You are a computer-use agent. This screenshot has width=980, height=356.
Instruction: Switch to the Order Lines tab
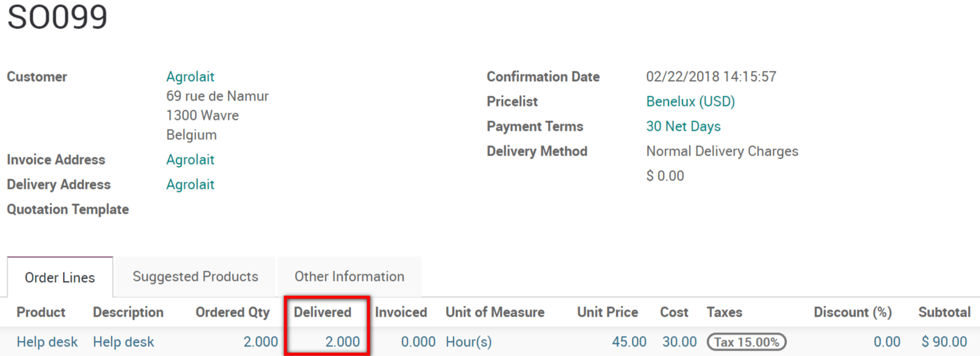pyautogui.click(x=60, y=277)
